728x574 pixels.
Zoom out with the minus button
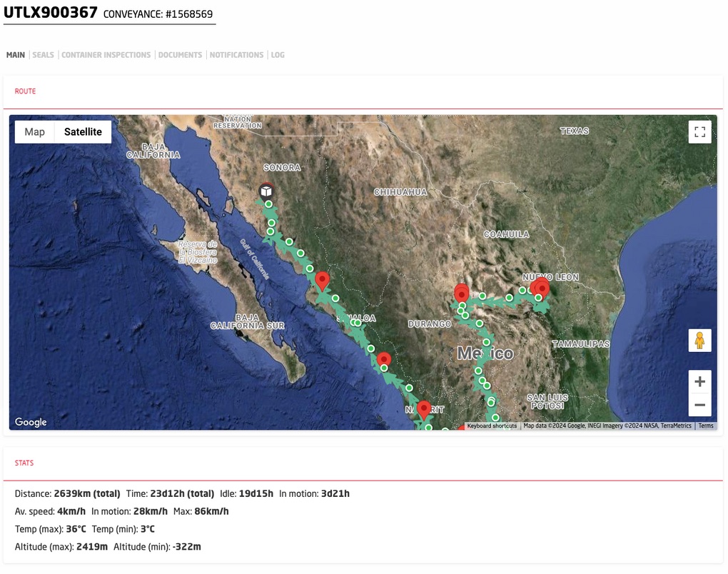699,405
